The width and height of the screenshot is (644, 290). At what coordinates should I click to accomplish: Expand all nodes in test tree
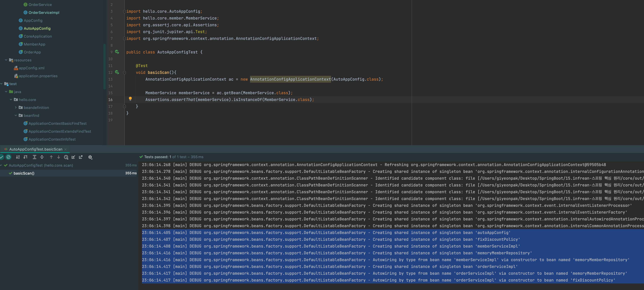(x=35, y=157)
